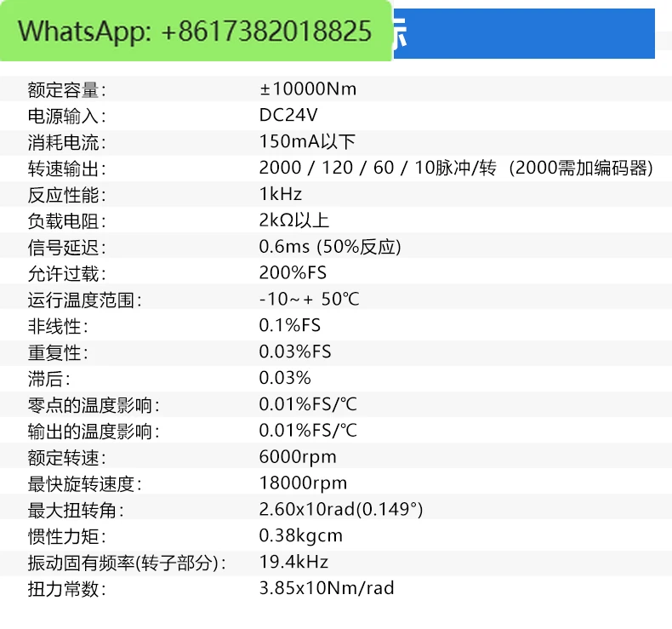This screenshot has width=672, height=629.
Task: Select the value 1kHz
Action: [281, 194]
